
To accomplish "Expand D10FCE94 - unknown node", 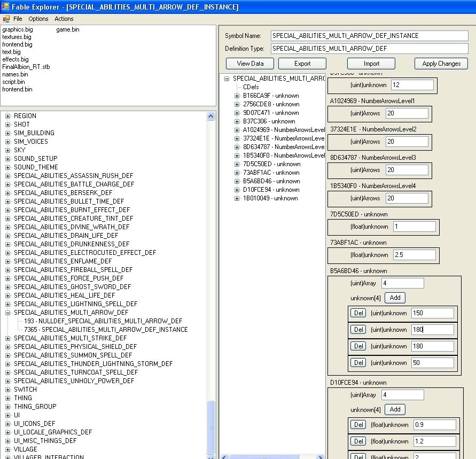I will [237, 190].
